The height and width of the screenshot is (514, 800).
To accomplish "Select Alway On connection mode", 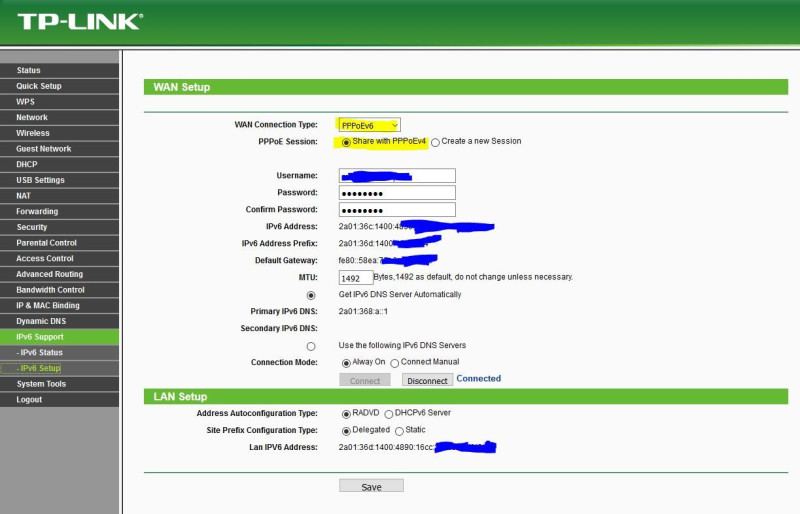I will pos(346,363).
